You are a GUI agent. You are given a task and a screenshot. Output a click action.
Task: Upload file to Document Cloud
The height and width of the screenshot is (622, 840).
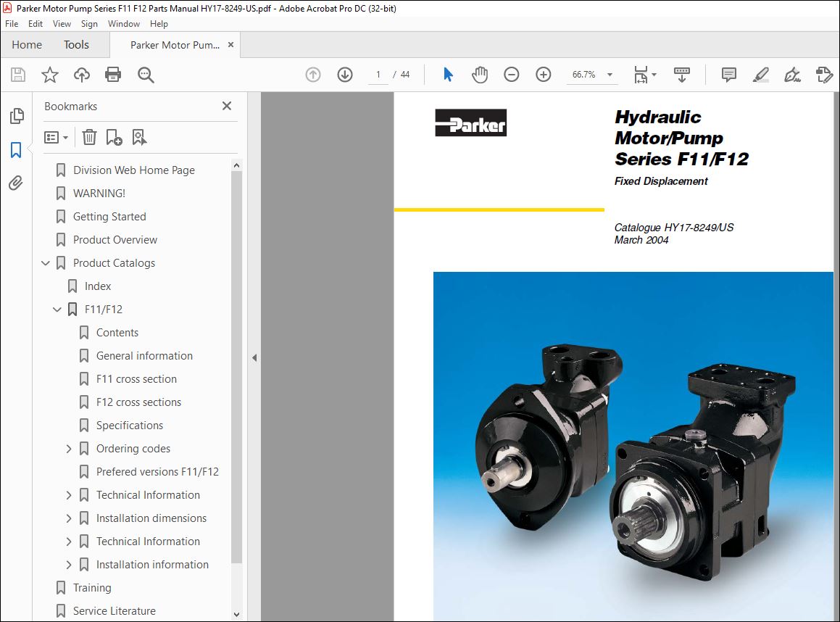coord(81,75)
